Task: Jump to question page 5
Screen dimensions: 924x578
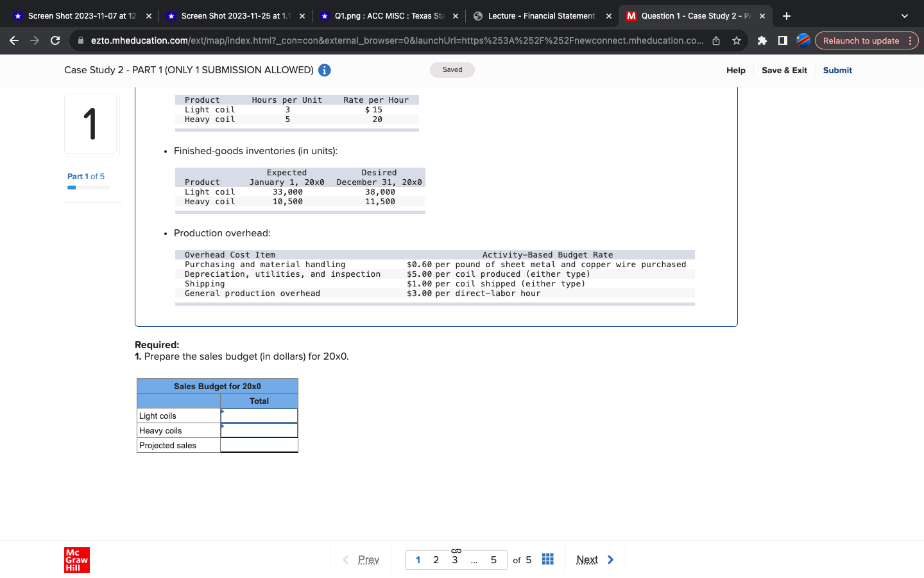Action: [x=493, y=560]
